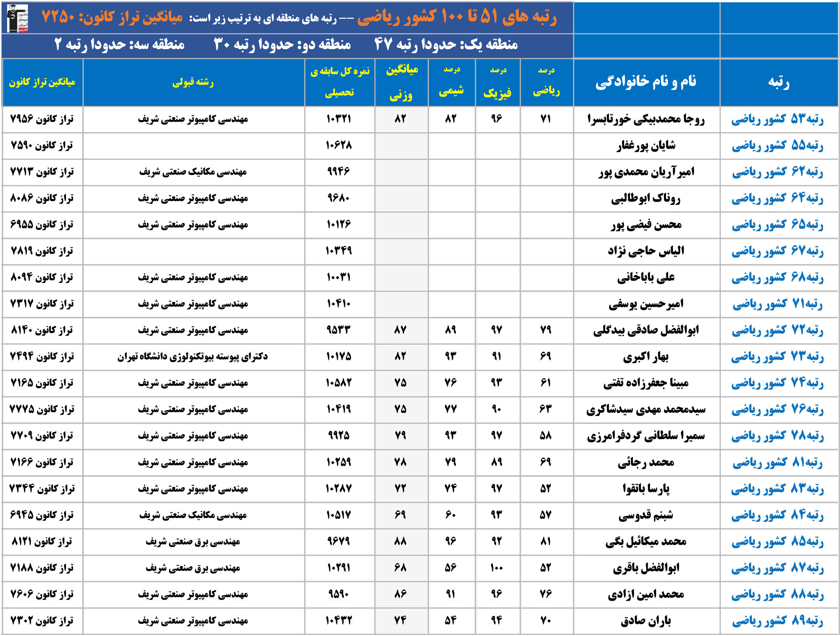This screenshot has height=636, width=840.
Task: Click the physics score ۱۰۰ cell
Action: (x=496, y=568)
